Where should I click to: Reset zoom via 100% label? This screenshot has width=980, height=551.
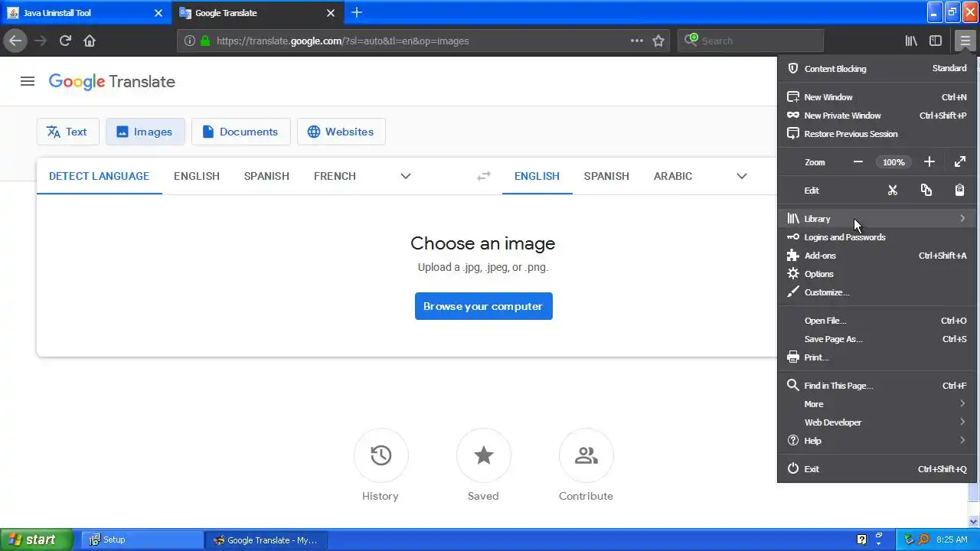pos(893,162)
